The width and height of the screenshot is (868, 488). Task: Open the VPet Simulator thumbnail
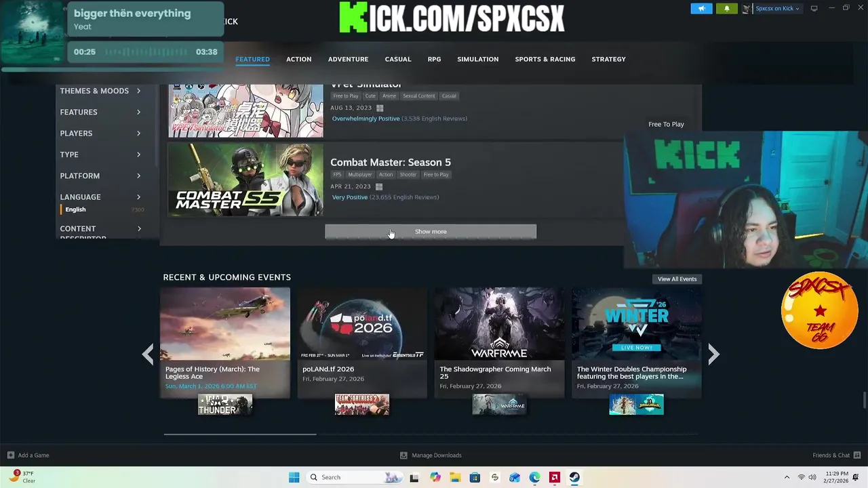pyautogui.click(x=245, y=110)
